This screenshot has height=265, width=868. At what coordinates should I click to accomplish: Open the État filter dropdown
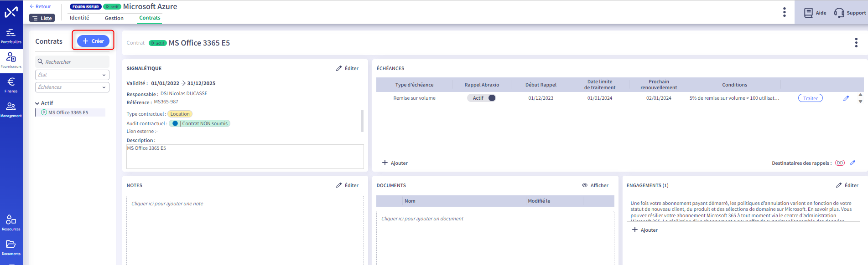pos(72,75)
